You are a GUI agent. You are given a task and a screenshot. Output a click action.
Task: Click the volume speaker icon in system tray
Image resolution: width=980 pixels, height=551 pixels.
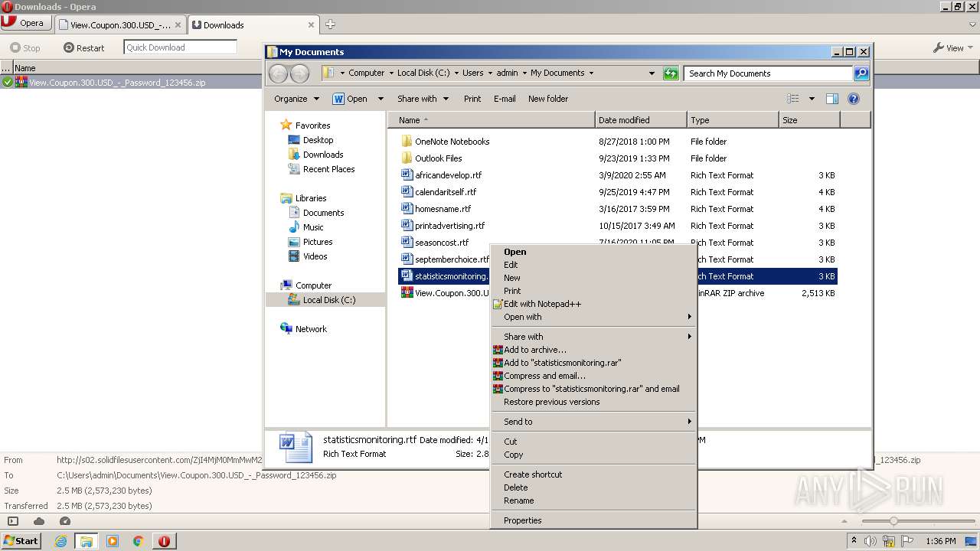click(x=871, y=541)
